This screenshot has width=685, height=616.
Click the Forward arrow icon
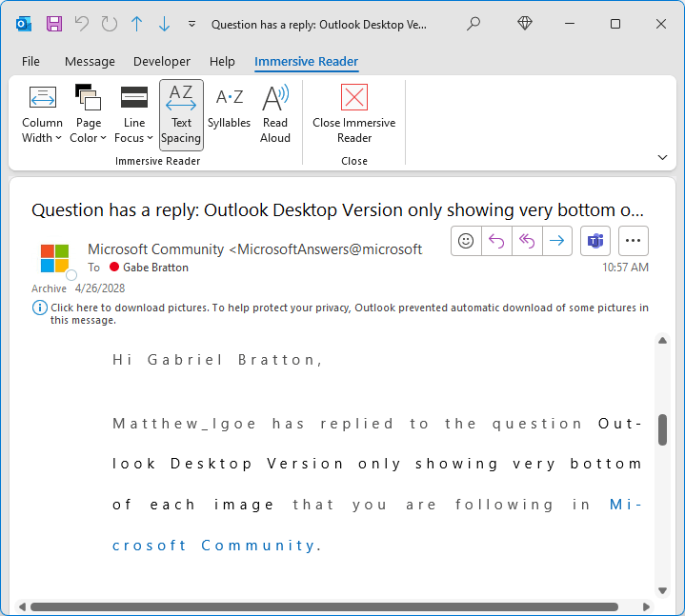pyautogui.click(x=557, y=241)
